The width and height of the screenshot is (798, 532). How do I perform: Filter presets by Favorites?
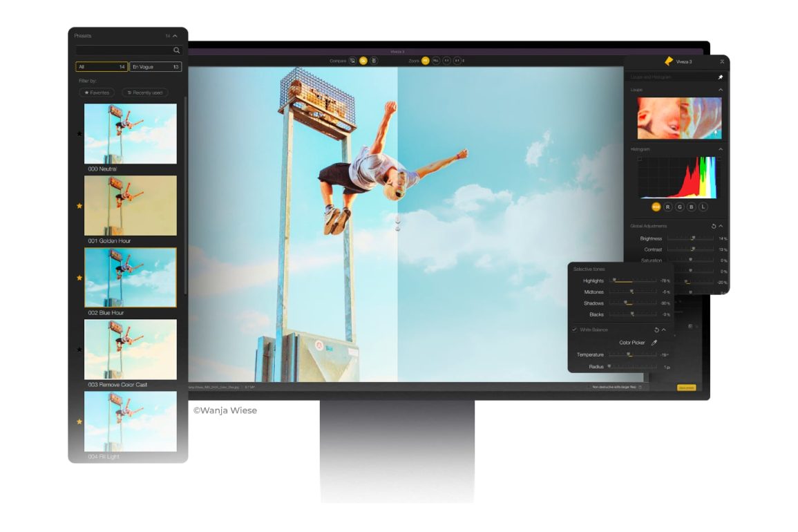pyautogui.click(x=97, y=93)
